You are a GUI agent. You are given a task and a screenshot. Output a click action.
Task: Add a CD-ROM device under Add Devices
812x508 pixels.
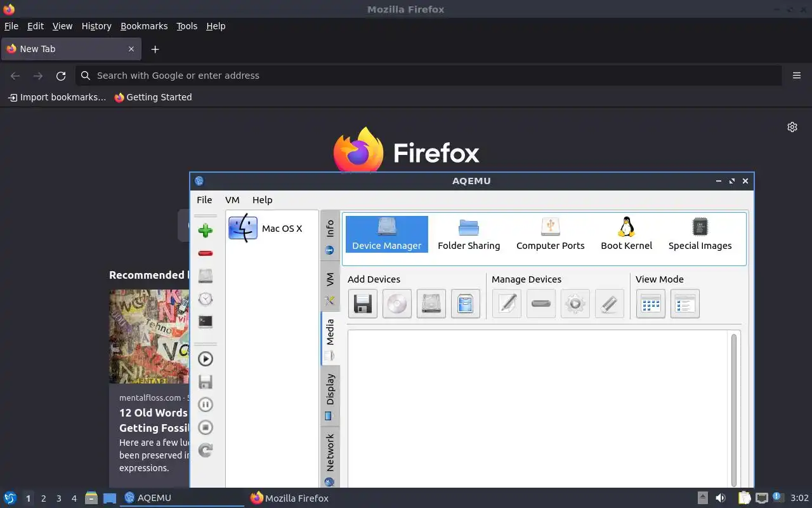[x=397, y=304]
